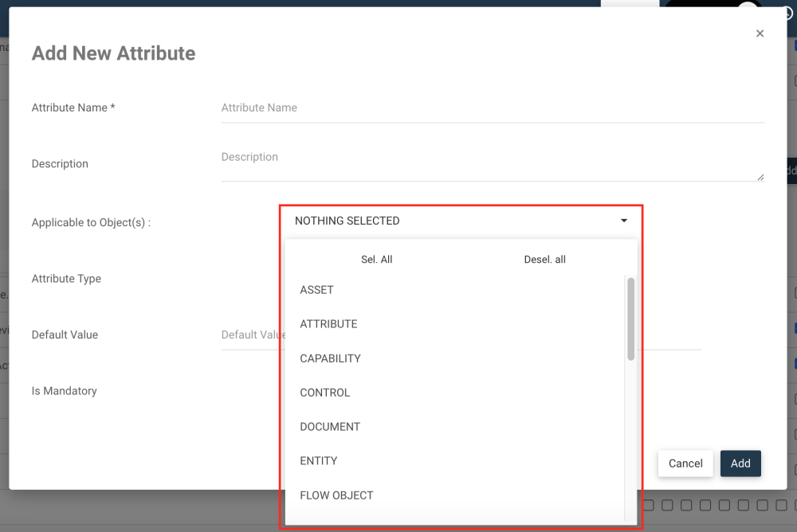Click the Add button
797x532 pixels.
tap(740, 463)
